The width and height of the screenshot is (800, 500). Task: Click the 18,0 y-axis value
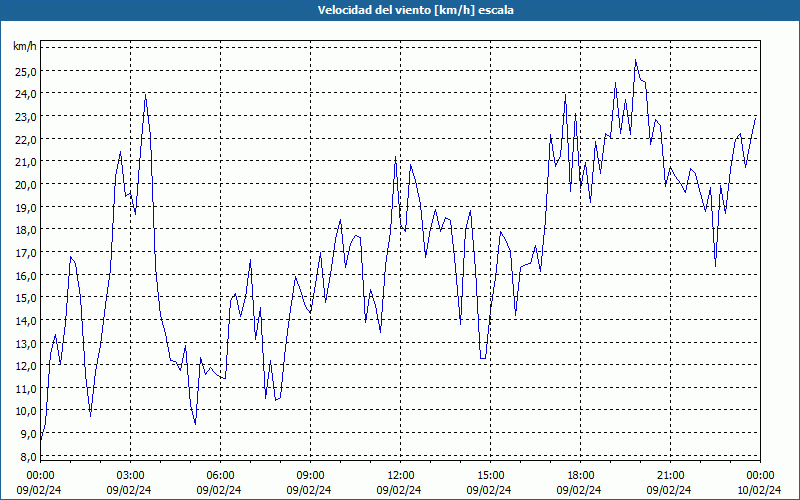[x=26, y=230]
